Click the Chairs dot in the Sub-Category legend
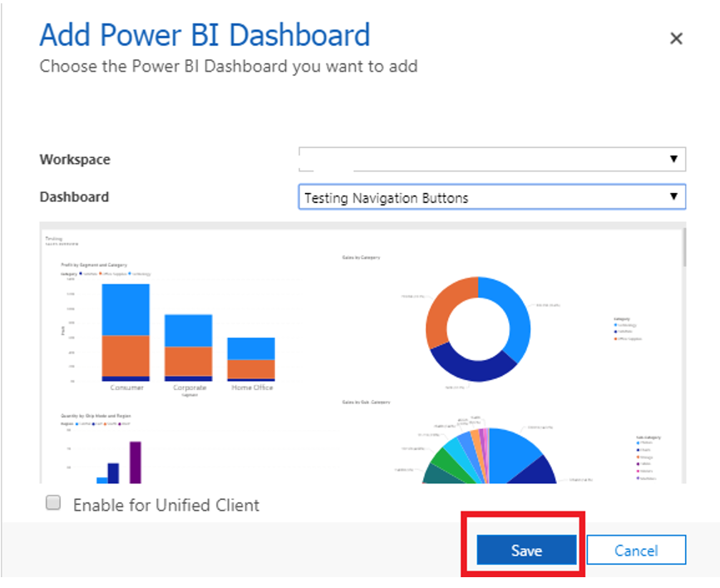The image size is (720, 588). [638, 450]
